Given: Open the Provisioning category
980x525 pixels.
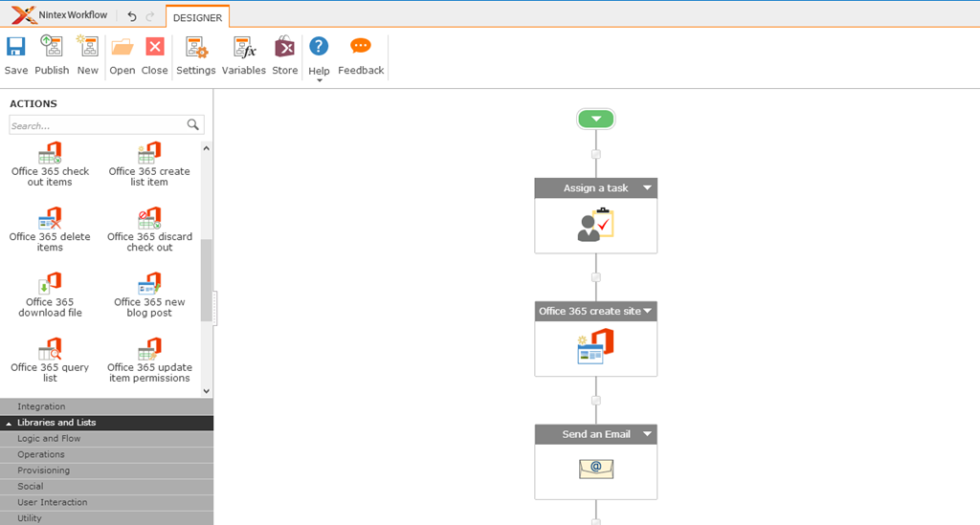Looking at the screenshot, I should 107,470.
